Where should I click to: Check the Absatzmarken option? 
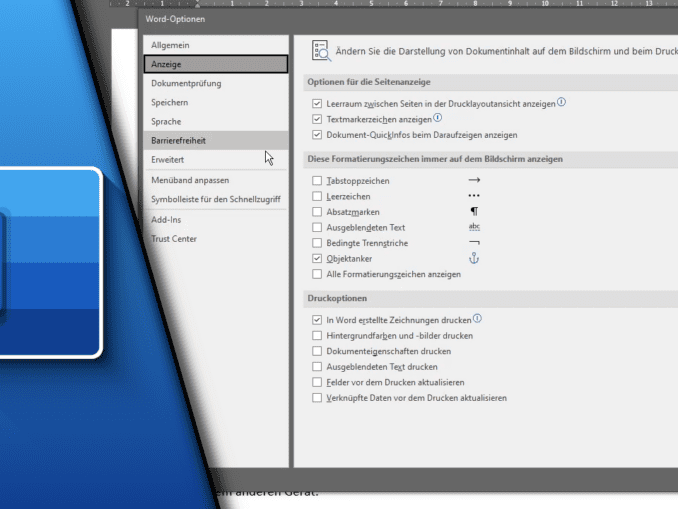(x=317, y=212)
